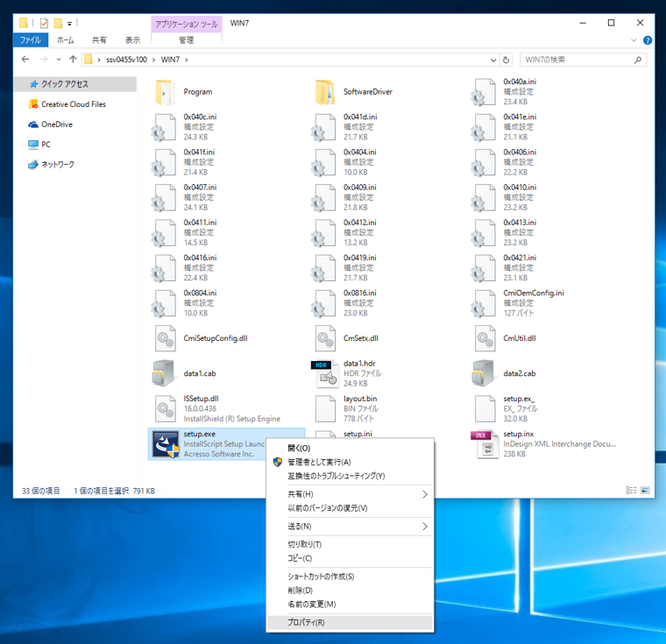Select the 0x040a.ini file icon
666x644 pixels.
(x=485, y=92)
